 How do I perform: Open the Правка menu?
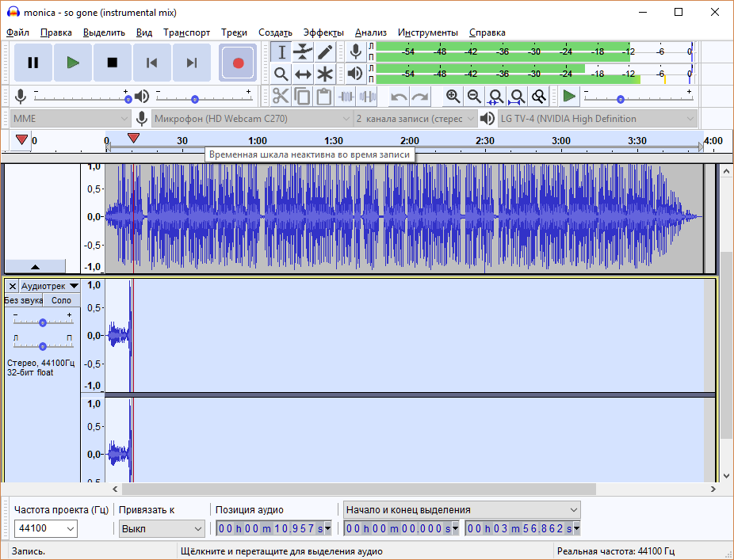(56, 32)
